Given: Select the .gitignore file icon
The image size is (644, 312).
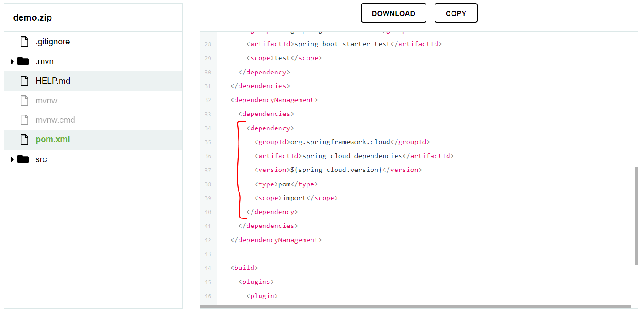Looking at the screenshot, I should tap(25, 42).
